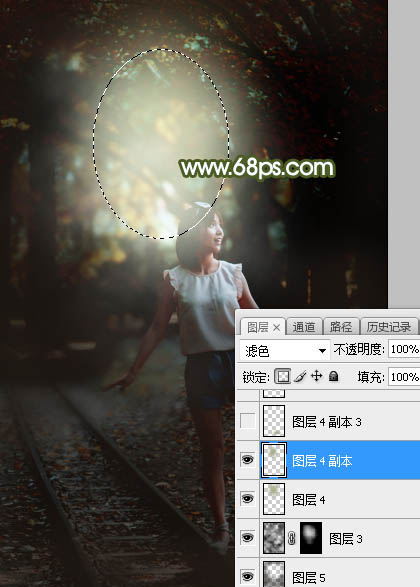The image size is (420, 587).
Task: Switch to the 路径 tab
Action: (340, 327)
